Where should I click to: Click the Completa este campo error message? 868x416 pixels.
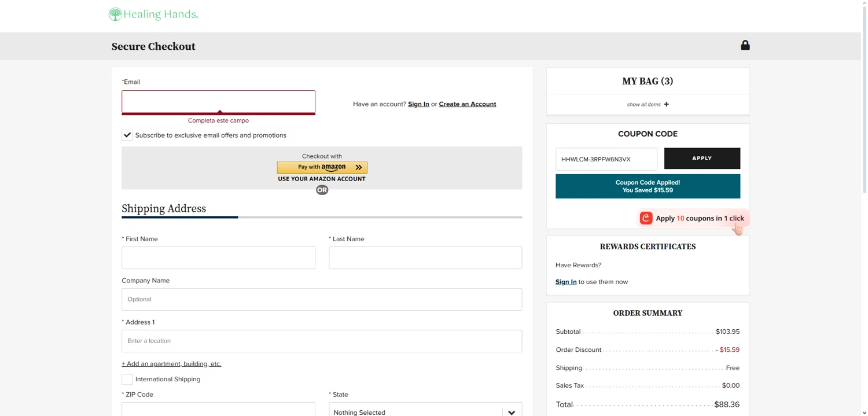click(x=218, y=121)
